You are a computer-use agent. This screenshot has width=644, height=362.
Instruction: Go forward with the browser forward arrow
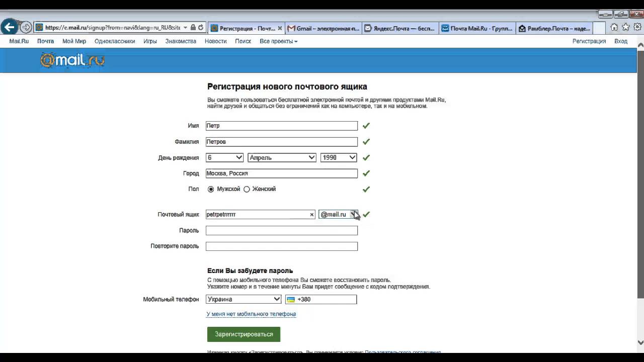(x=26, y=27)
